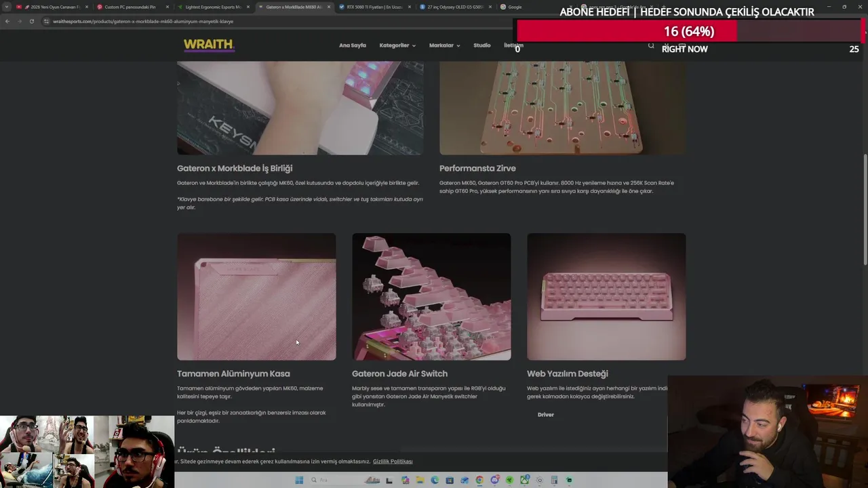The width and height of the screenshot is (868, 488).
Task: Open Calculator from the taskbar
Action: pyautogui.click(x=554, y=480)
